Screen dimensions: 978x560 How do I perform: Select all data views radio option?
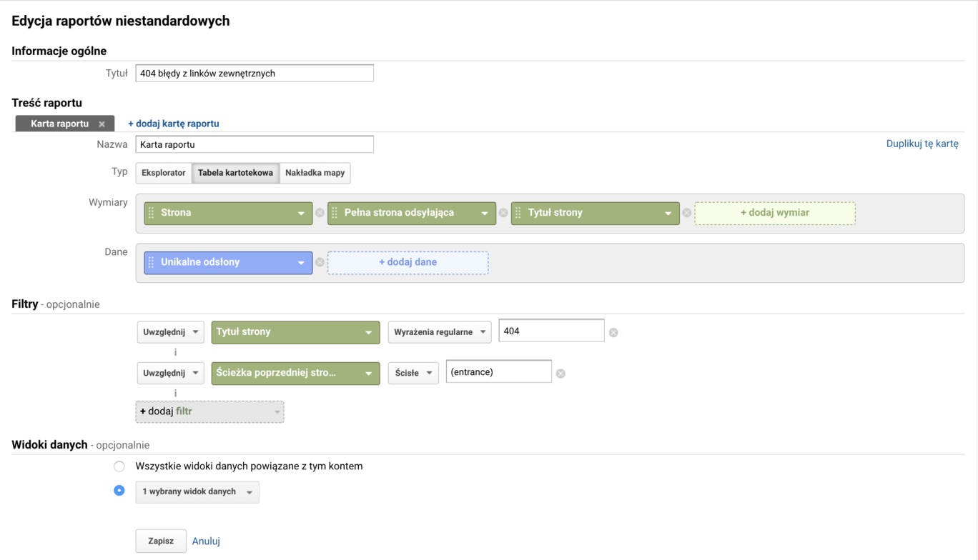pos(119,466)
